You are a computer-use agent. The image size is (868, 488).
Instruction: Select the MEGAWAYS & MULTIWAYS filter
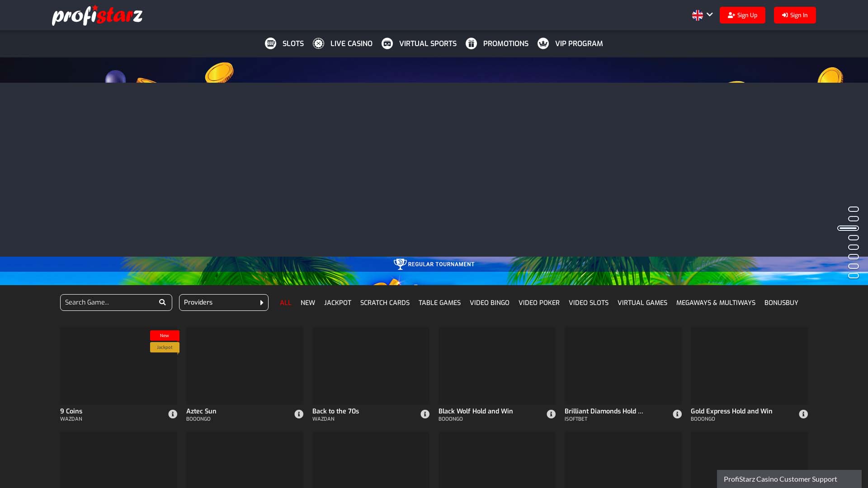716,302
